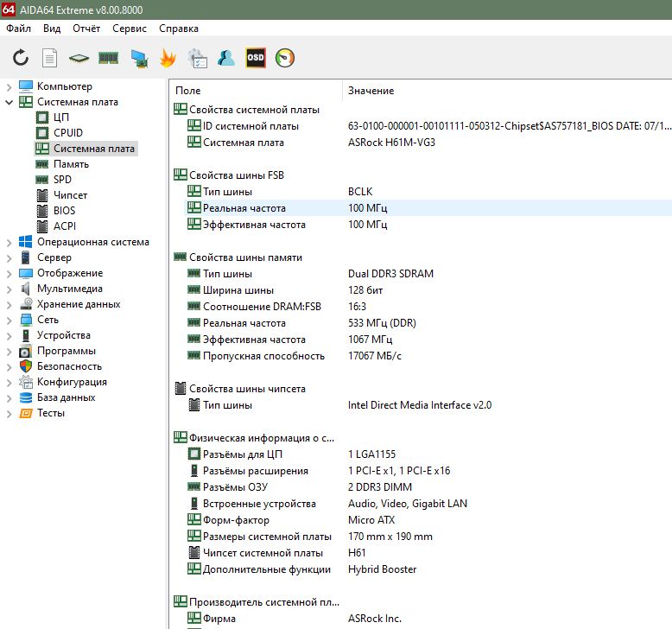This screenshot has height=629, width=672.
Task: Collapse the Системная плата tree node
Action: coord(9,103)
